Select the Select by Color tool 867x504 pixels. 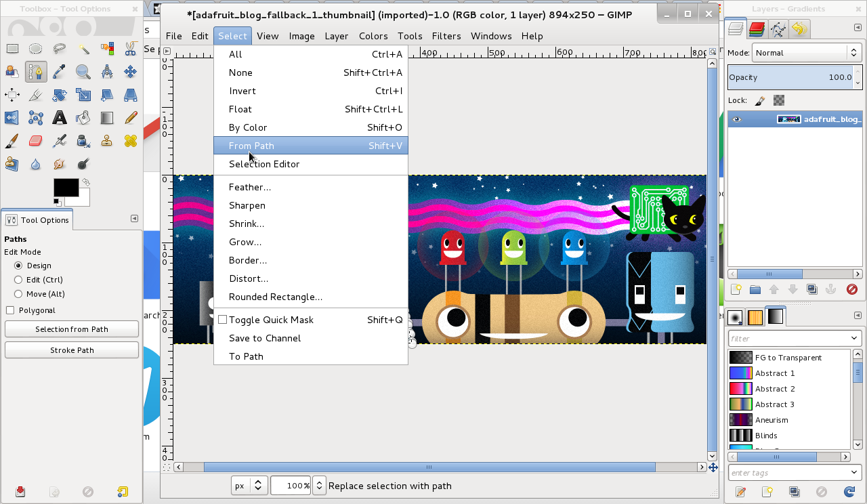[x=107, y=48]
